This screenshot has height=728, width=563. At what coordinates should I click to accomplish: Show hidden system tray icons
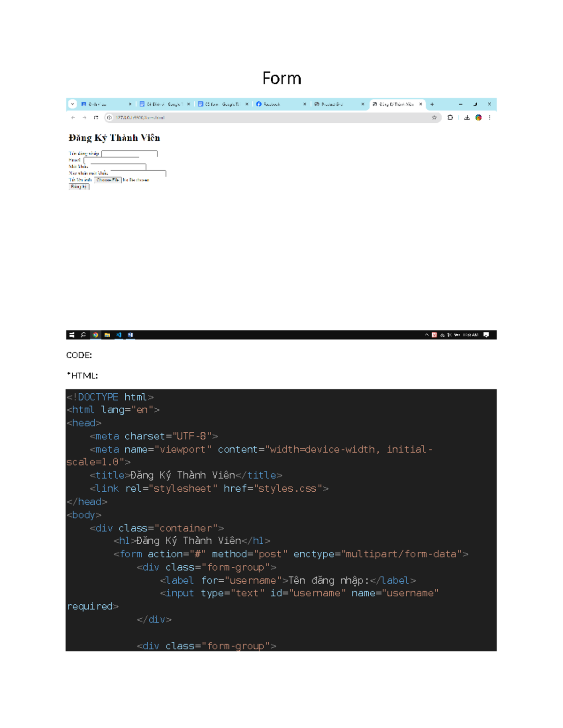coord(427,335)
